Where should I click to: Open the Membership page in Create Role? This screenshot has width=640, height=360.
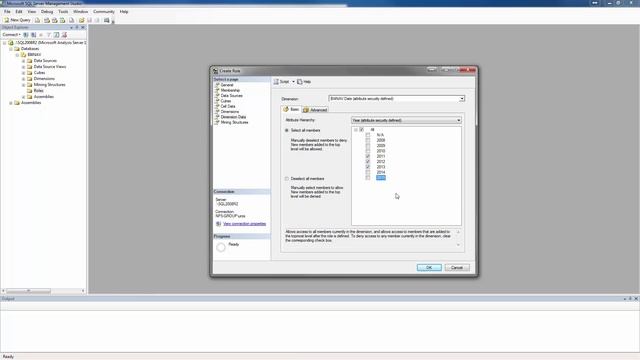click(x=230, y=90)
